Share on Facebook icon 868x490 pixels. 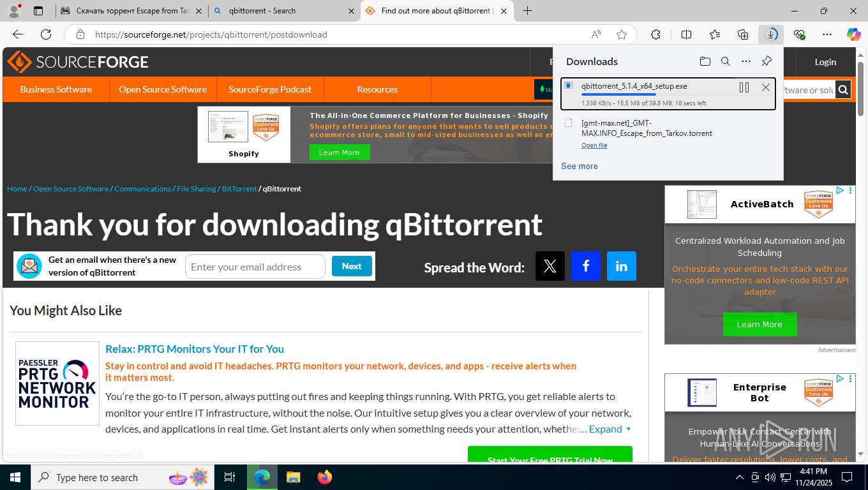[x=586, y=266]
